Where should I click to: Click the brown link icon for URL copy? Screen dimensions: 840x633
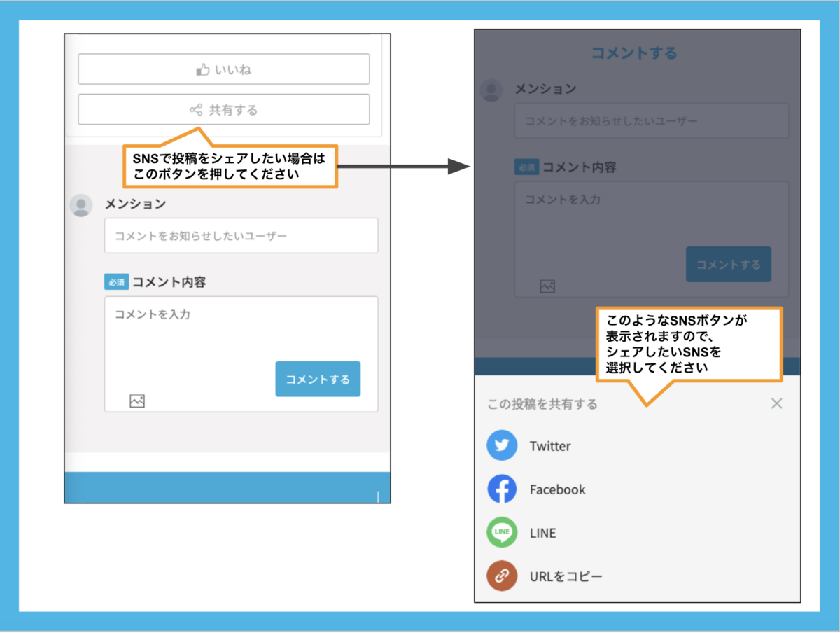click(x=502, y=576)
